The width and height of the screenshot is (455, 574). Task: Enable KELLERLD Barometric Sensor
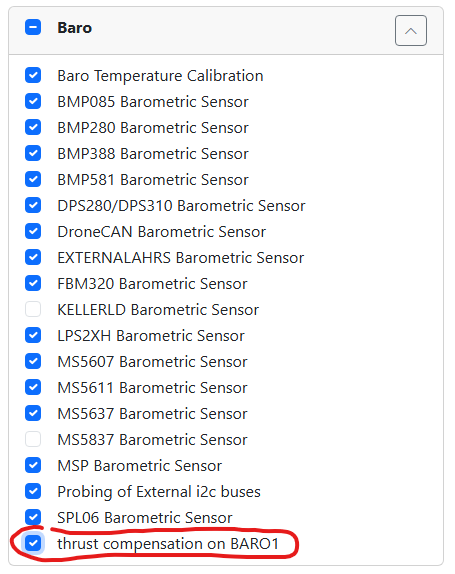point(33,309)
